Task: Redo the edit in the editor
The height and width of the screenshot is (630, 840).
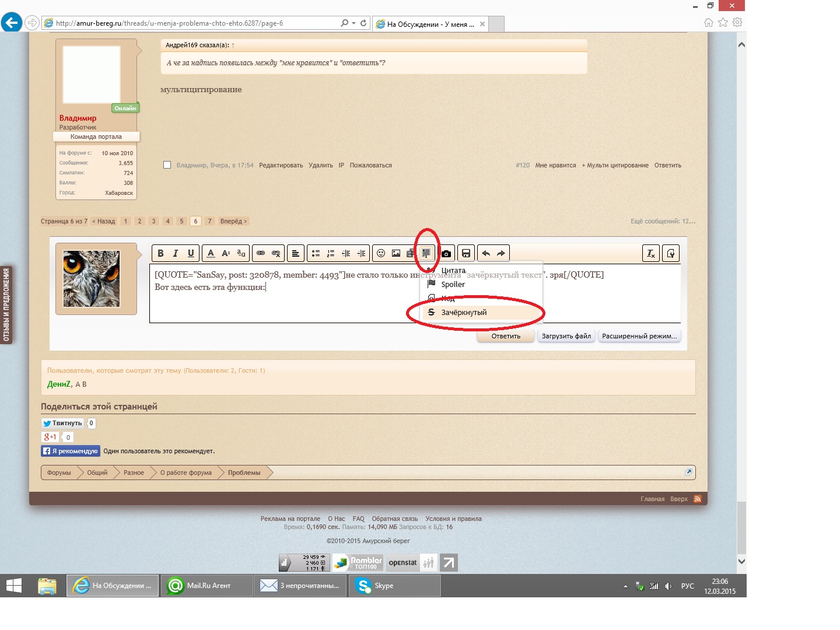Action: (x=501, y=253)
